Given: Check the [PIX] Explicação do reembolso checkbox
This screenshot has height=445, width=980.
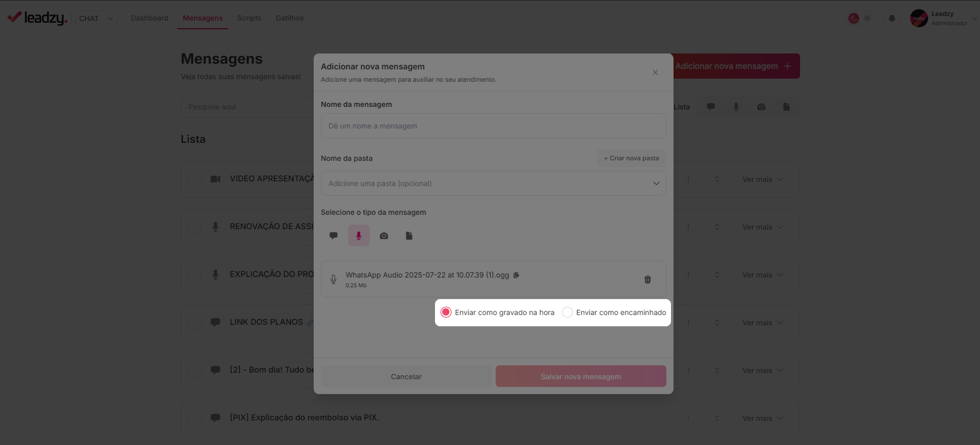Looking at the screenshot, I should pos(194,418).
